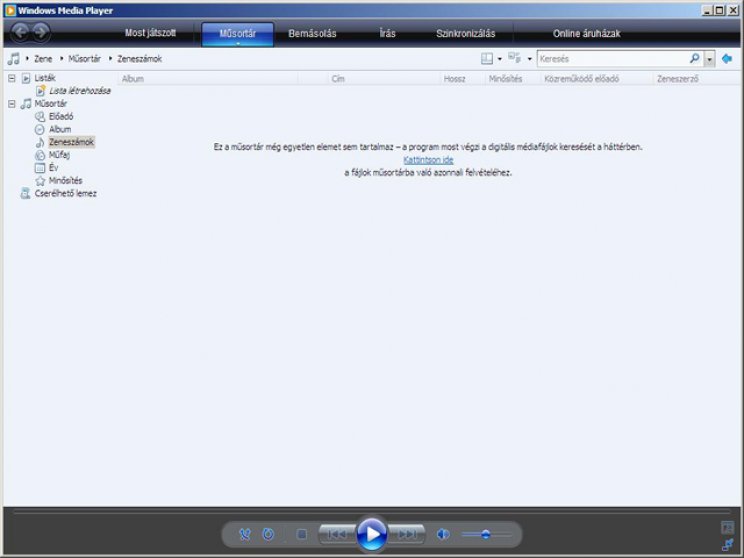The width and height of the screenshot is (744, 558).
Task: Open the Online áruházak tab
Action: tap(586, 33)
